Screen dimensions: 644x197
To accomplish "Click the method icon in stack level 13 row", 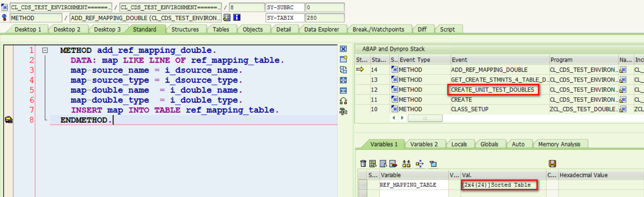I will (395, 80).
